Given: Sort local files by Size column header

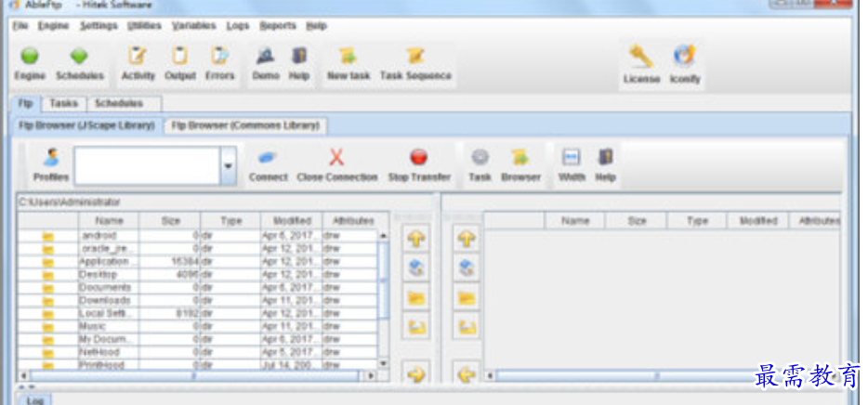Looking at the screenshot, I should pos(170,220).
